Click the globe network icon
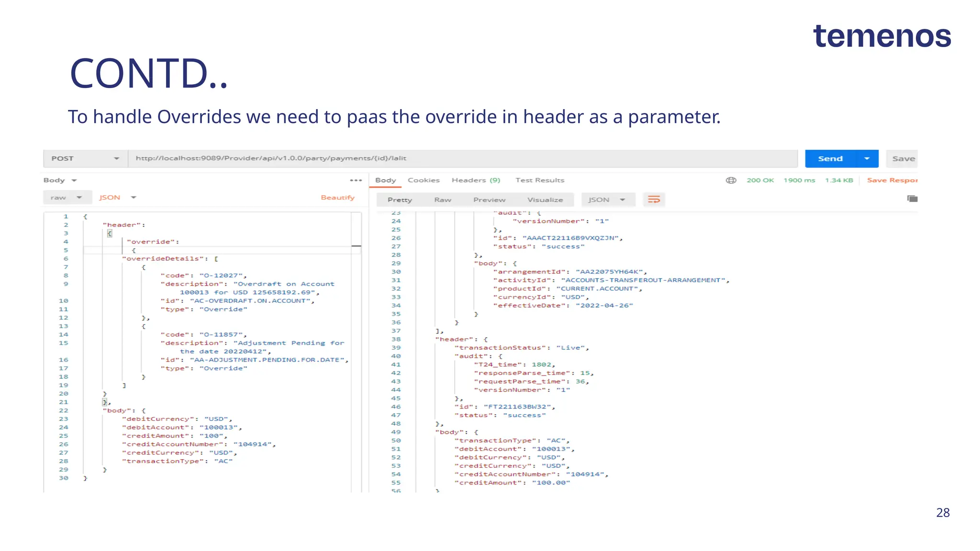The width and height of the screenshot is (980, 551). [731, 180]
